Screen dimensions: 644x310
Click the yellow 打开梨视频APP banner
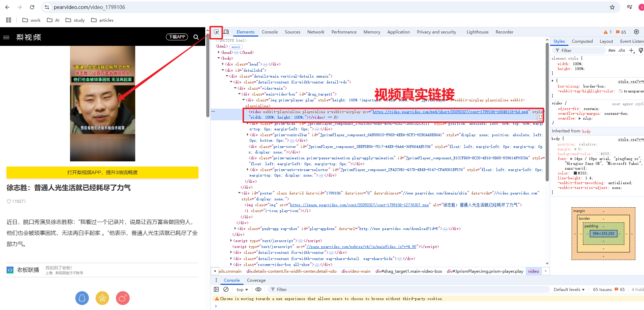click(x=102, y=172)
